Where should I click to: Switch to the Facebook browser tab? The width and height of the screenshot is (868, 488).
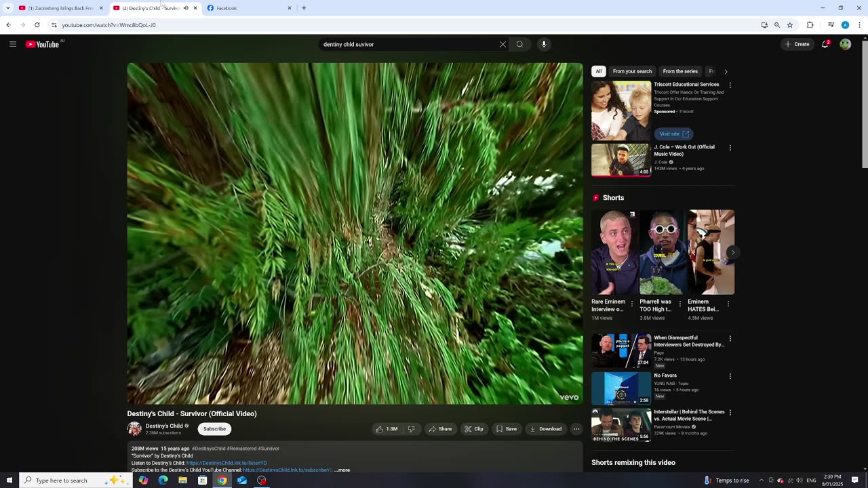click(x=248, y=8)
